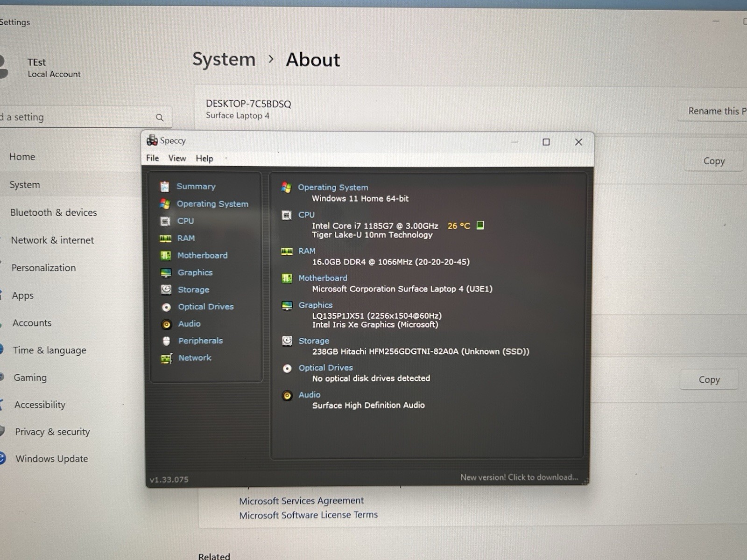Screen dimensions: 747x560
Task: Click the Graphics icon in summary panel
Action: pyautogui.click(x=287, y=306)
